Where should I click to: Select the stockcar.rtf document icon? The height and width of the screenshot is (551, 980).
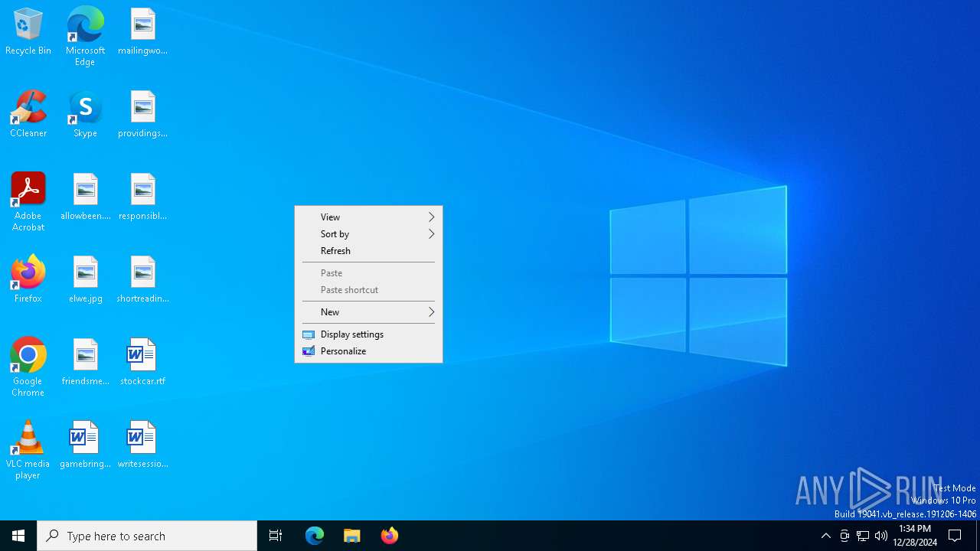pos(142,363)
